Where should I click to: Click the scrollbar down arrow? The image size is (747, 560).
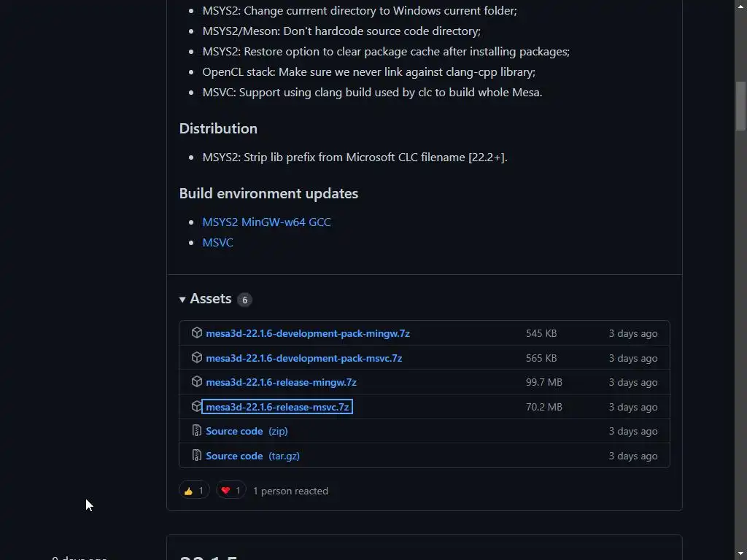741,553
